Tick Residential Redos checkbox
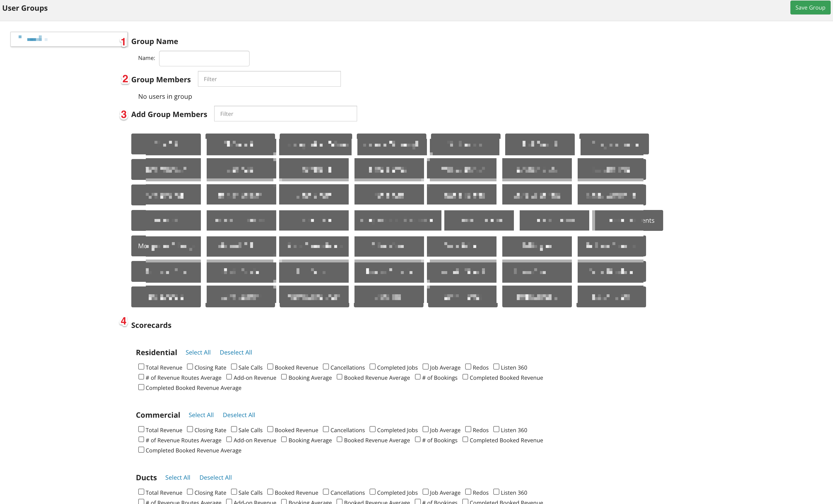The height and width of the screenshot is (504, 833). point(468,366)
